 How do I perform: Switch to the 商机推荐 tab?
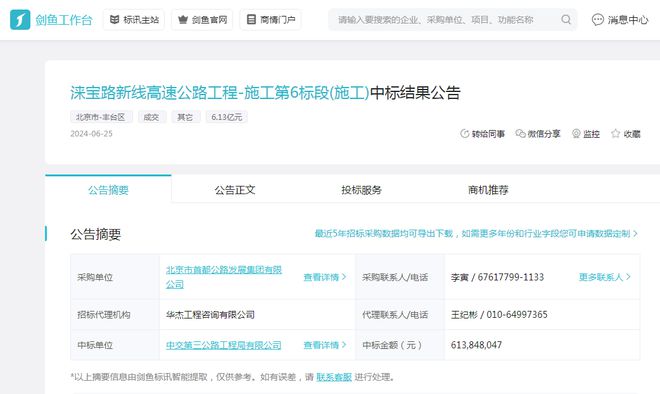[488, 190]
